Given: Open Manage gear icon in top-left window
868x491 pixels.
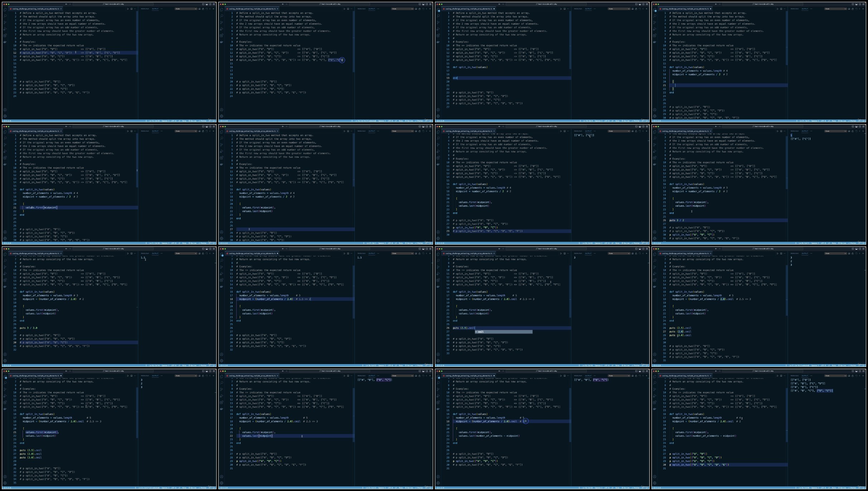Looking at the screenshot, I should 5,116.
